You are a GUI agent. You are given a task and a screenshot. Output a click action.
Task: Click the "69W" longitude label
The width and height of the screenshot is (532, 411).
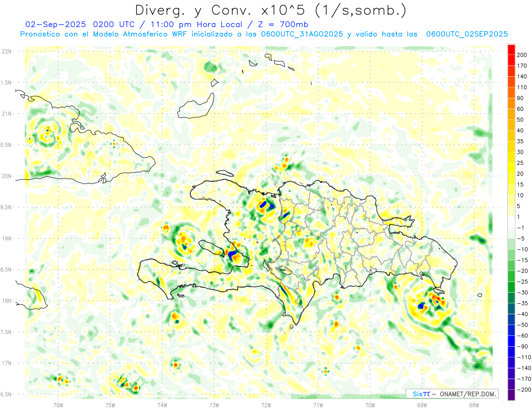422,405
